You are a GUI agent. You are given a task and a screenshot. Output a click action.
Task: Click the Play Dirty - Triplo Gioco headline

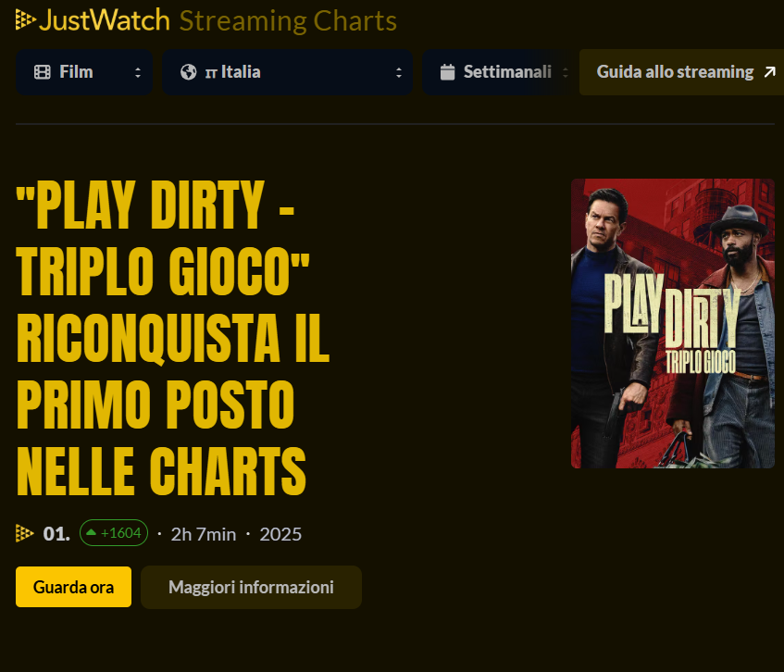172,338
